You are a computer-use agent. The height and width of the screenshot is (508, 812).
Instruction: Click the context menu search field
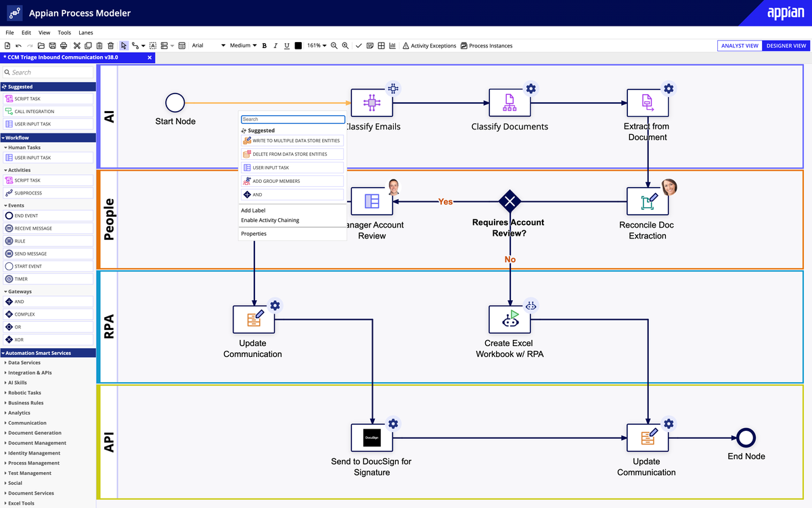[x=292, y=119]
